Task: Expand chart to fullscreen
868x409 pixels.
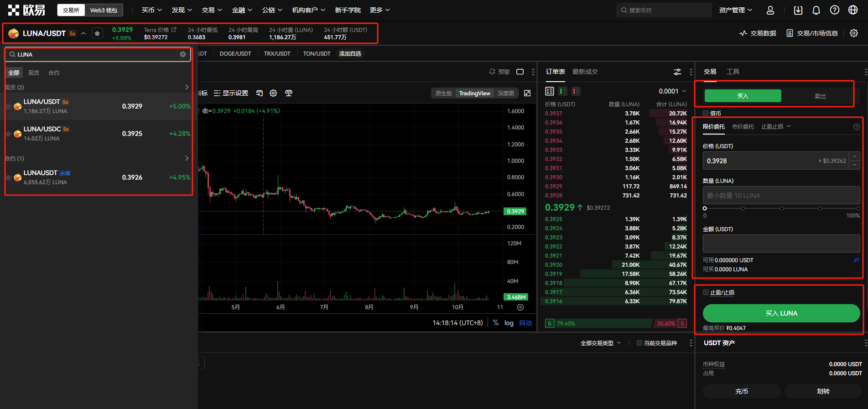Action: tap(527, 93)
